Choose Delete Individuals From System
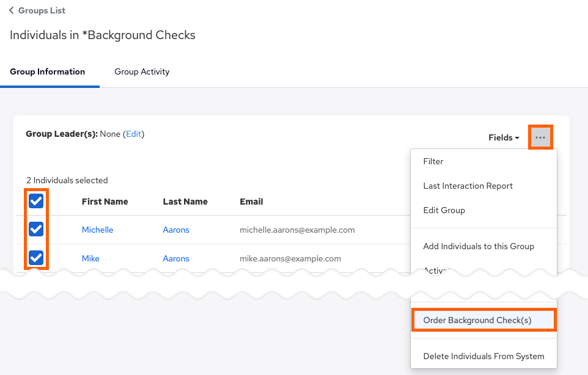Image resolution: width=588 pixels, height=375 pixels. [483, 356]
